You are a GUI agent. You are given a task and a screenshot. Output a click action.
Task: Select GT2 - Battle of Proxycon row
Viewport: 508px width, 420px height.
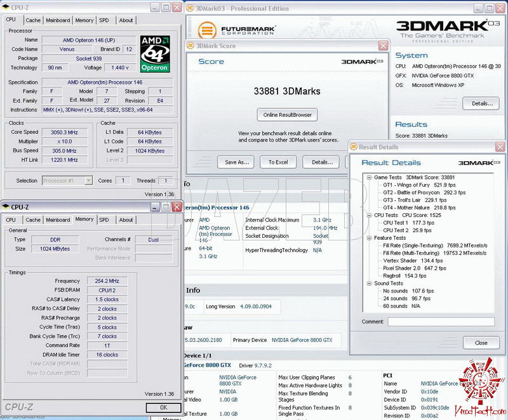[424, 192]
